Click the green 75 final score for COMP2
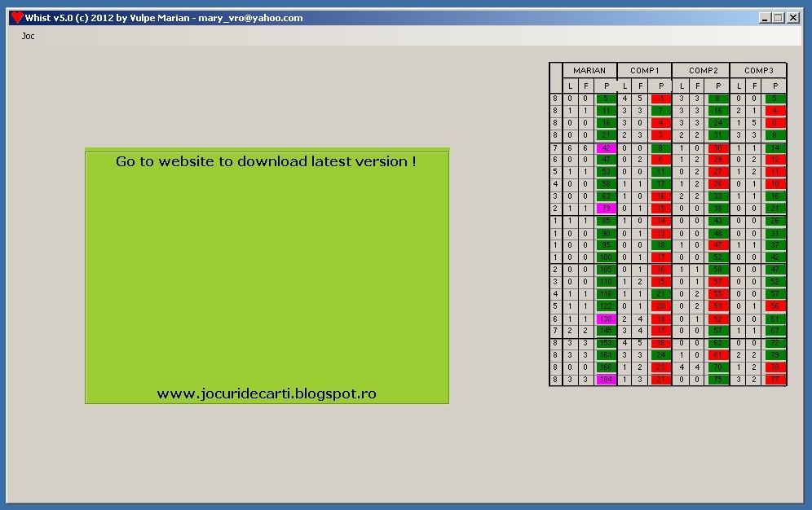 717,380
